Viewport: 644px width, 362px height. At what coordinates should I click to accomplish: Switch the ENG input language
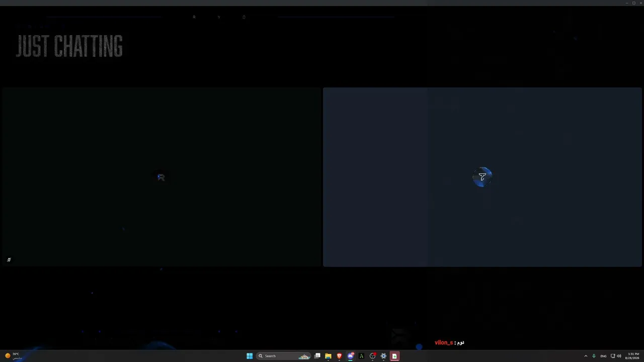603,356
